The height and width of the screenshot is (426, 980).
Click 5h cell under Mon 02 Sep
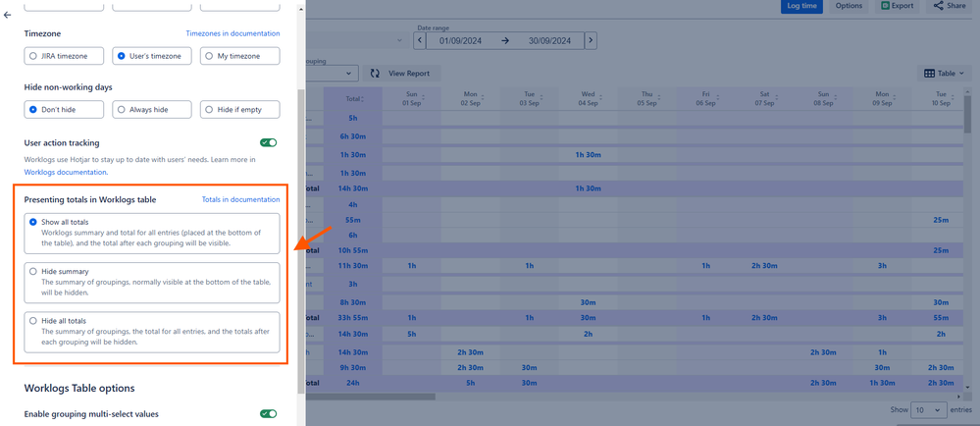[471, 383]
